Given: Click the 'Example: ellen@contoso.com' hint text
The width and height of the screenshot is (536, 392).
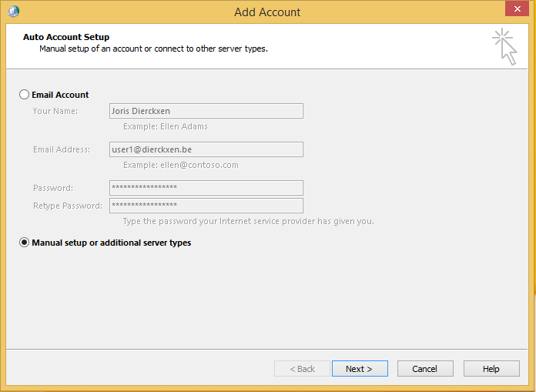Looking at the screenshot, I should 180,165.
